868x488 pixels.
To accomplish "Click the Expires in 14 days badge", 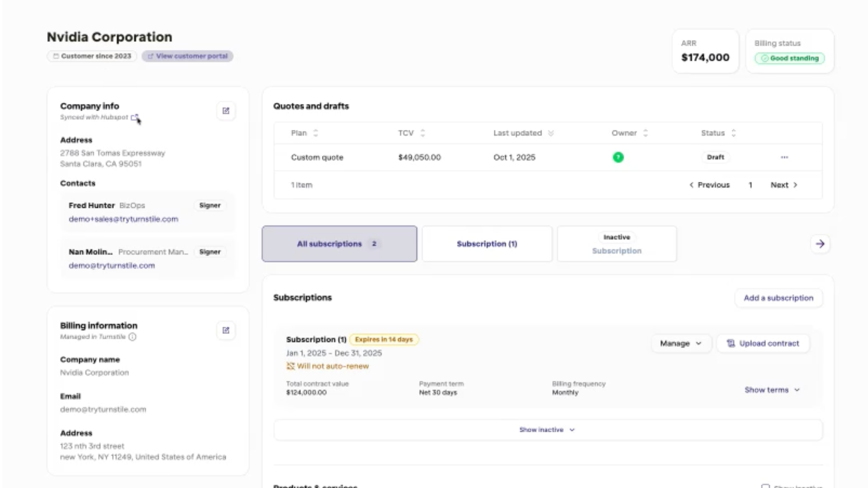I will 384,340.
